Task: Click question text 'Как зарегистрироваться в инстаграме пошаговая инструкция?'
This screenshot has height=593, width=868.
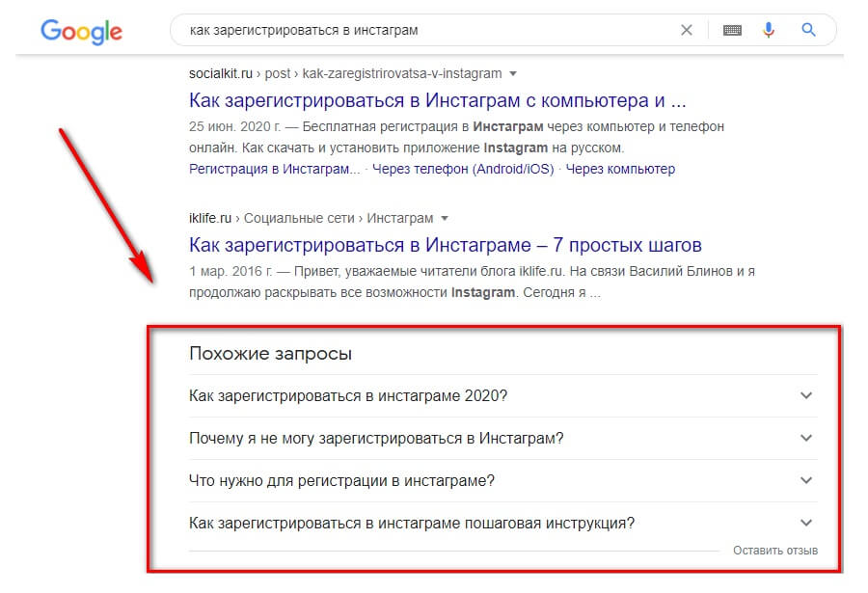Action: tap(411, 524)
